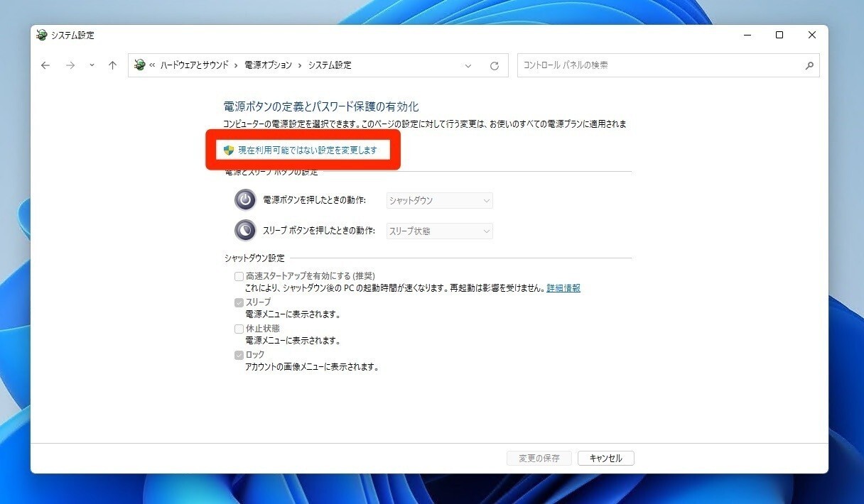Toggle the スリープ checkbox

pos(239,302)
